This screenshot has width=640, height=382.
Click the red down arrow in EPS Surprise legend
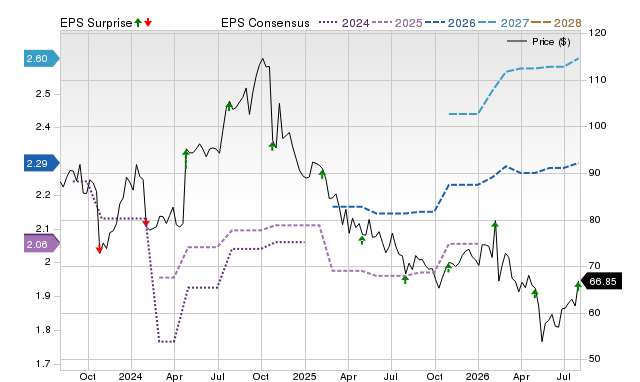pos(148,22)
